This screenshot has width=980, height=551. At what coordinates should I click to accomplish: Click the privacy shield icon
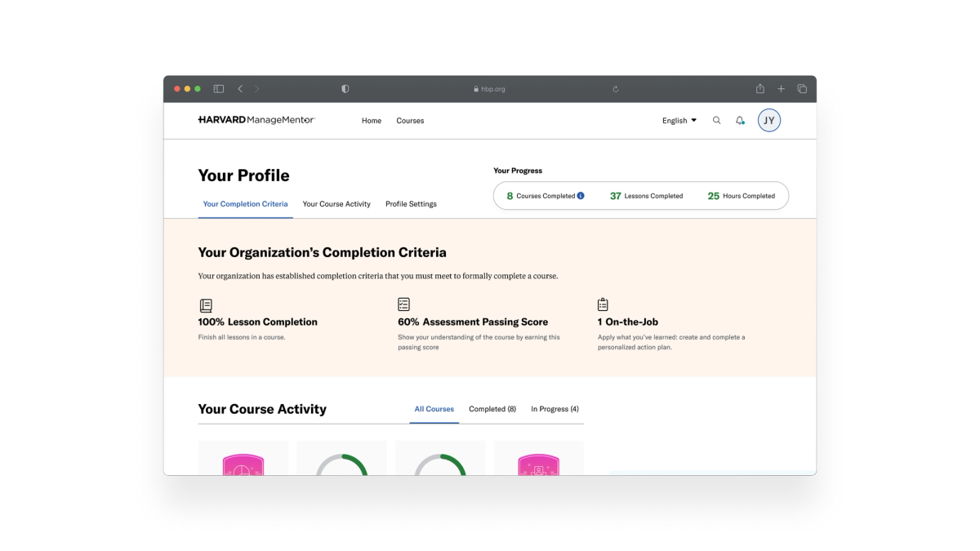[345, 89]
